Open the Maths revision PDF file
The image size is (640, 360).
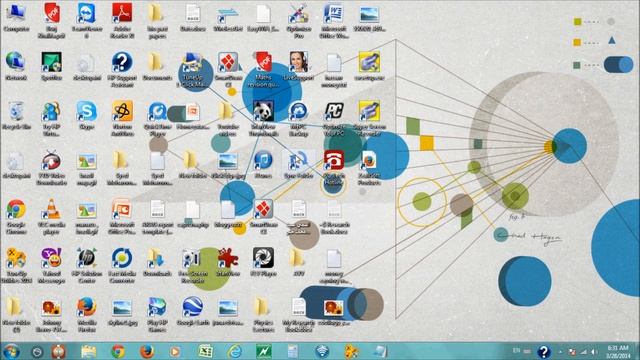click(263, 69)
